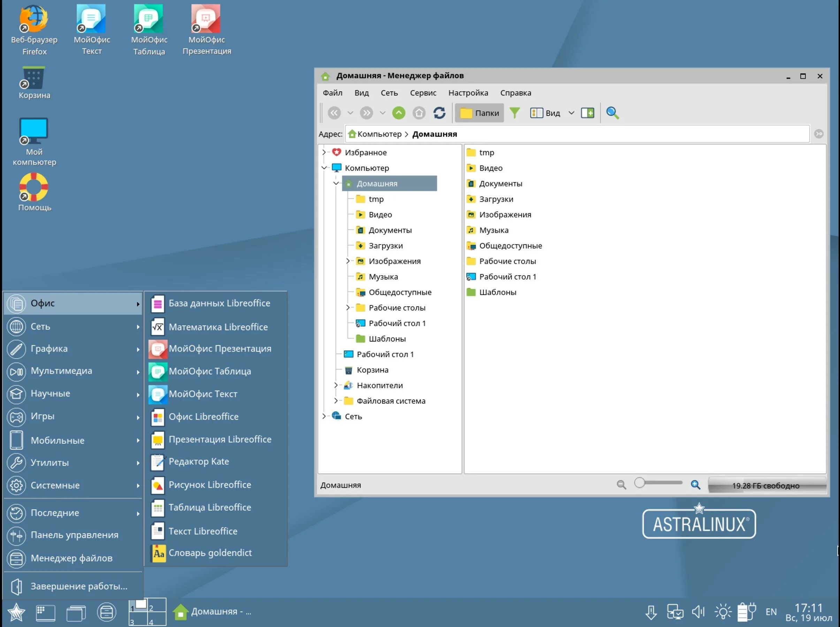The height and width of the screenshot is (627, 840).
Task: Open the Filter funnel icon
Action: click(x=514, y=113)
